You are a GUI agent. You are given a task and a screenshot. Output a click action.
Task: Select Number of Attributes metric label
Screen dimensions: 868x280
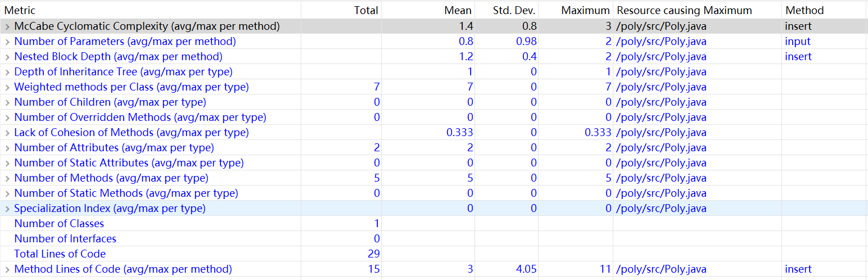point(114,148)
